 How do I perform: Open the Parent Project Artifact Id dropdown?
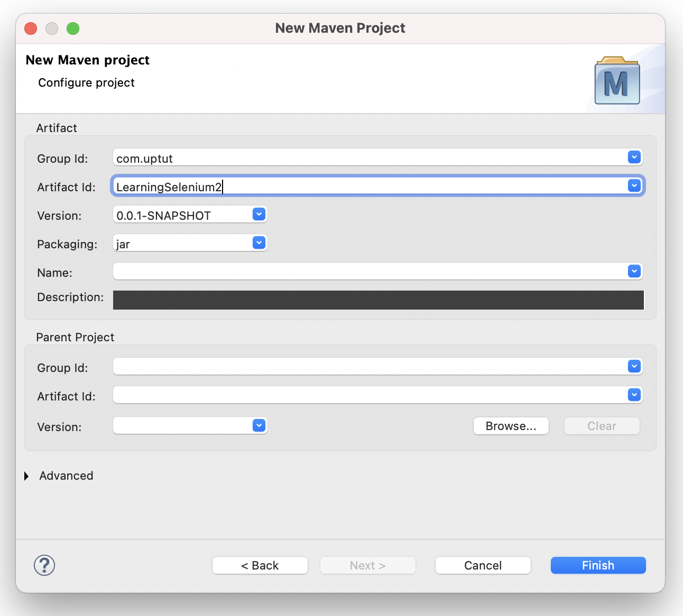click(634, 395)
